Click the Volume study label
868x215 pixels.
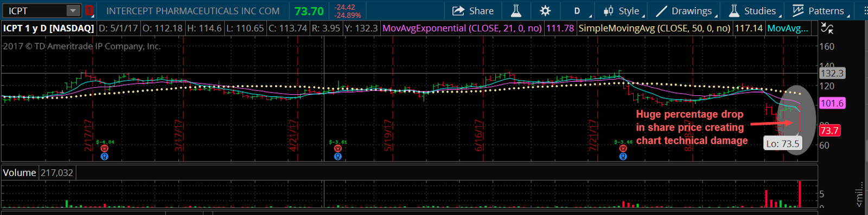pos(20,173)
